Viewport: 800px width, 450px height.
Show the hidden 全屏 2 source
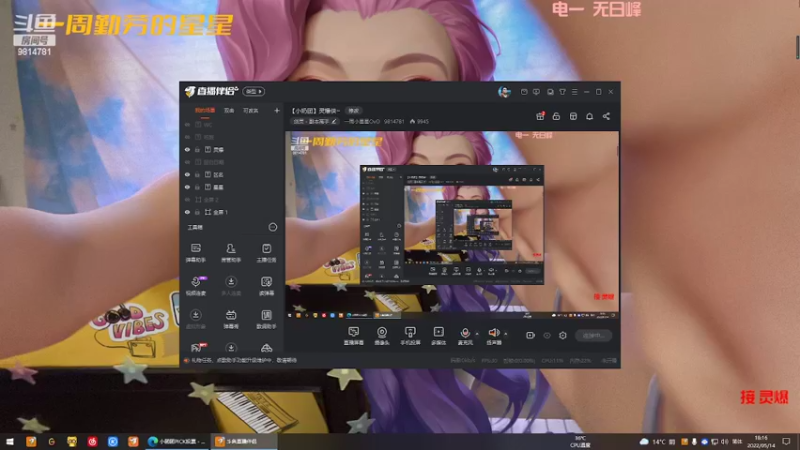(x=187, y=199)
